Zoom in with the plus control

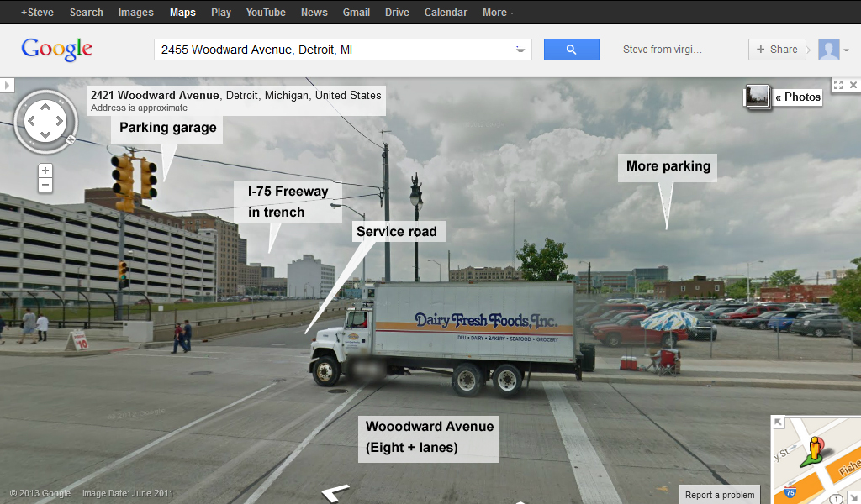point(45,171)
